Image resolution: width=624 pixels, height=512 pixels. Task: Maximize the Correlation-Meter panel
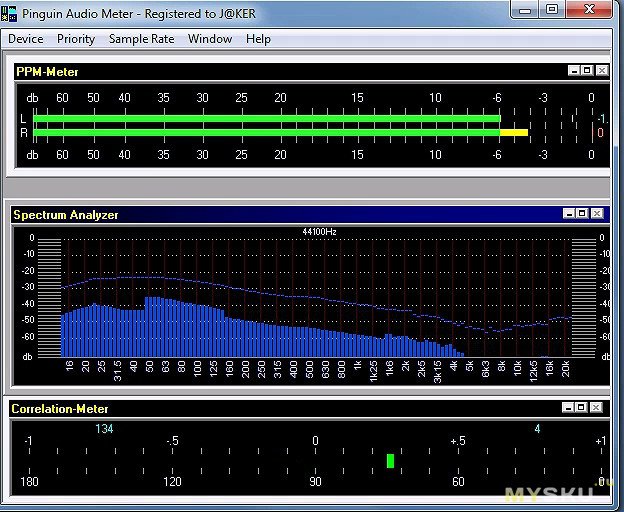click(582, 408)
